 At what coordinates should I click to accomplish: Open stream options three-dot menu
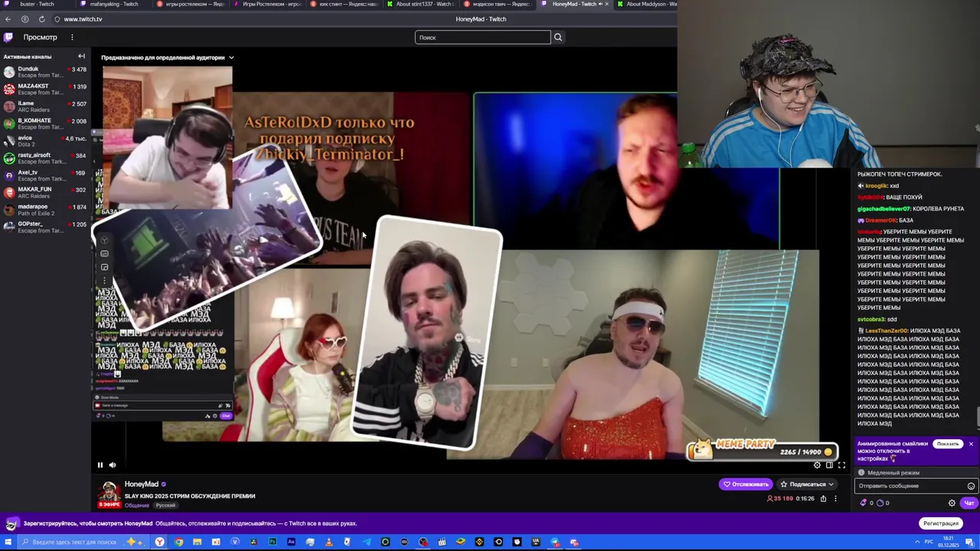pyautogui.click(x=835, y=498)
